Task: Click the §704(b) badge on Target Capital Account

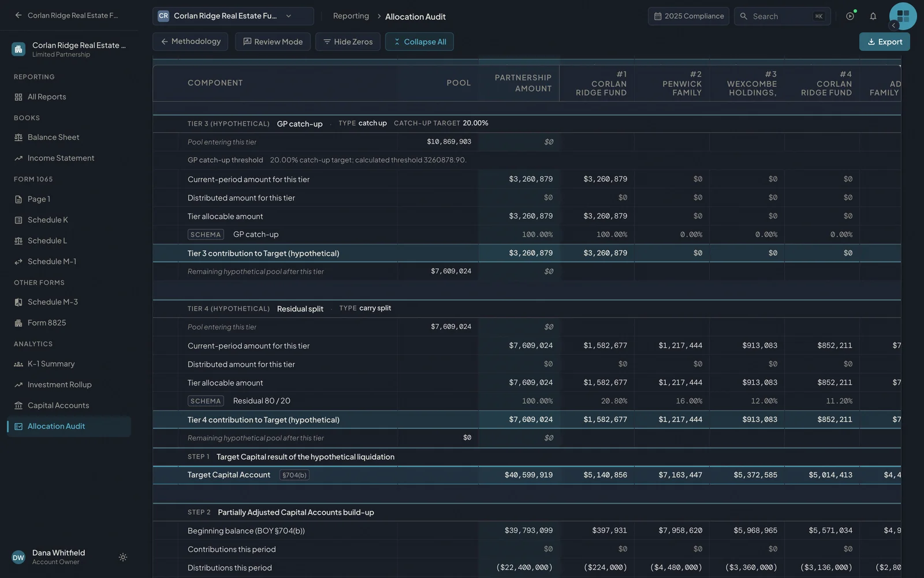Action: (x=295, y=475)
